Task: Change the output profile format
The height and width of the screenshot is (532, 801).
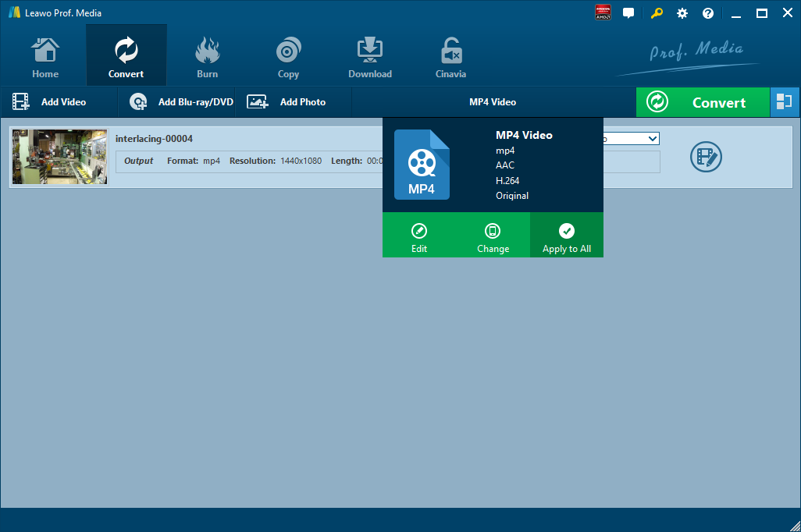Action: click(x=493, y=238)
